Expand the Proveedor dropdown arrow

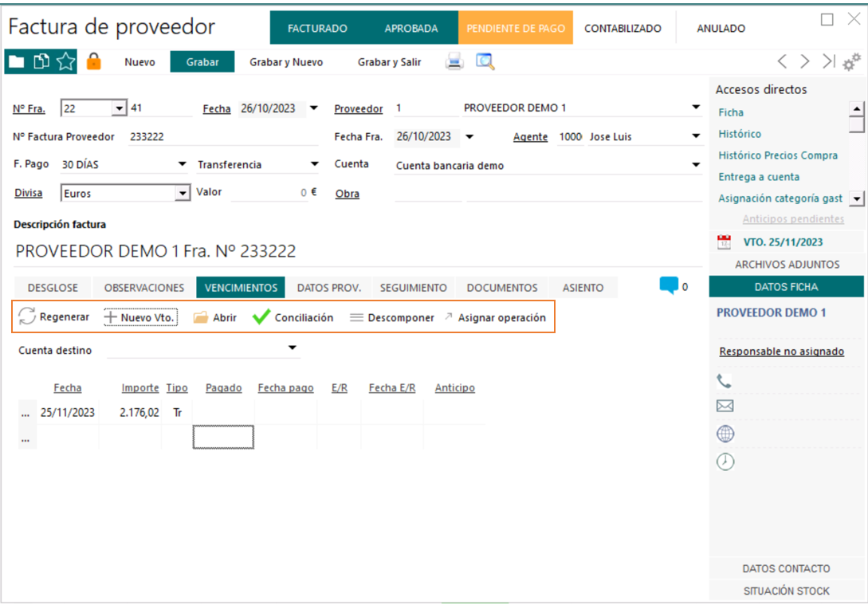[696, 108]
